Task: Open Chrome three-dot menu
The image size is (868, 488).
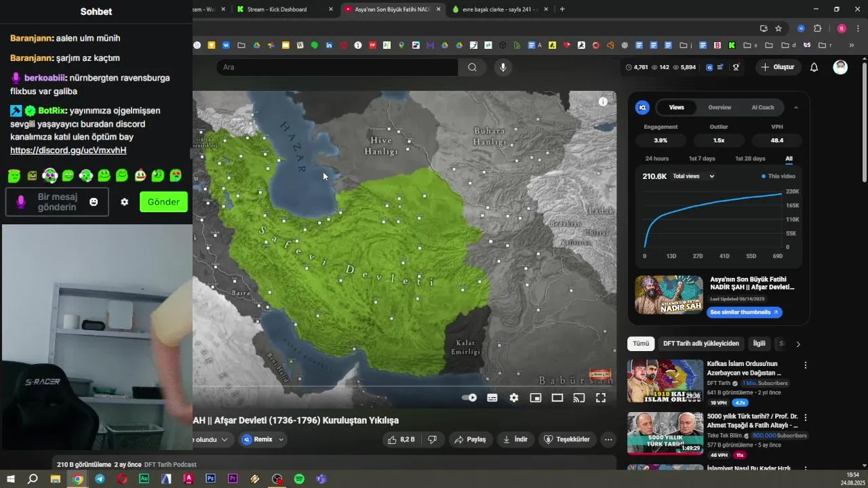Action: [x=857, y=28]
